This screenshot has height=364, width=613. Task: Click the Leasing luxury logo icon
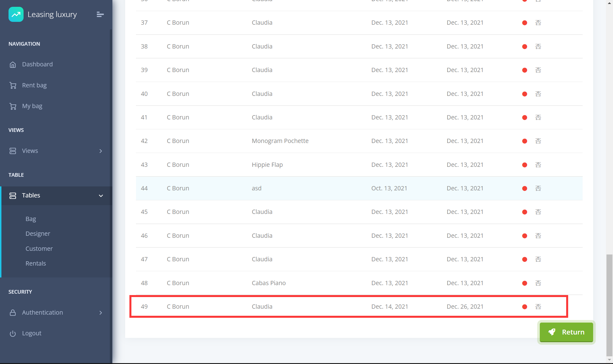pyautogui.click(x=16, y=14)
